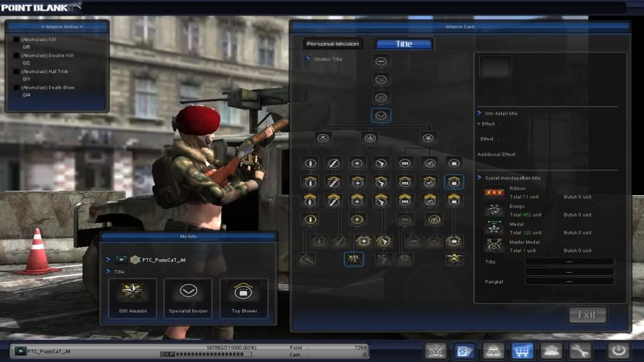Image resolution: width=644 pixels, height=362 pixels.
Task: Select the grey crosshair icon without chevron
Action: coord(357,163)
